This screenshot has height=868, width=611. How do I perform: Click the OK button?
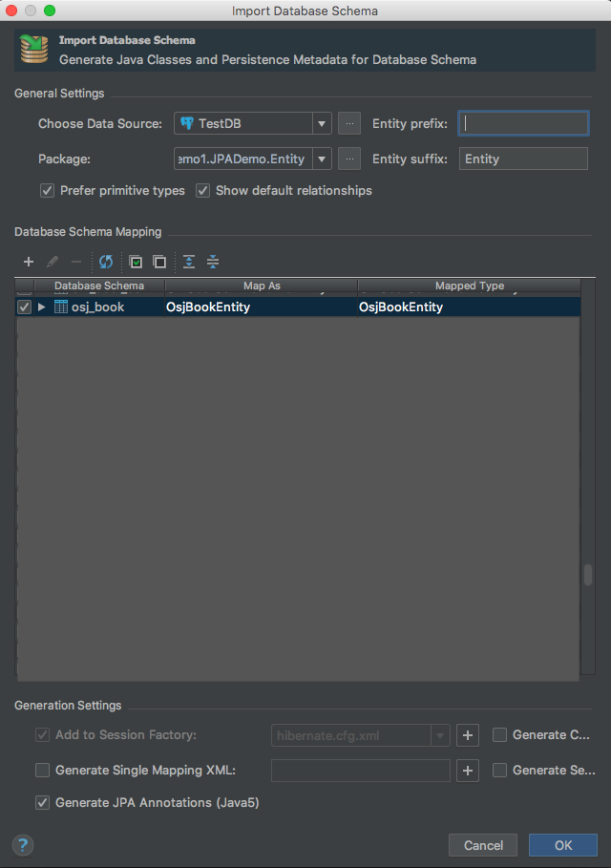(x=563, y=845)
